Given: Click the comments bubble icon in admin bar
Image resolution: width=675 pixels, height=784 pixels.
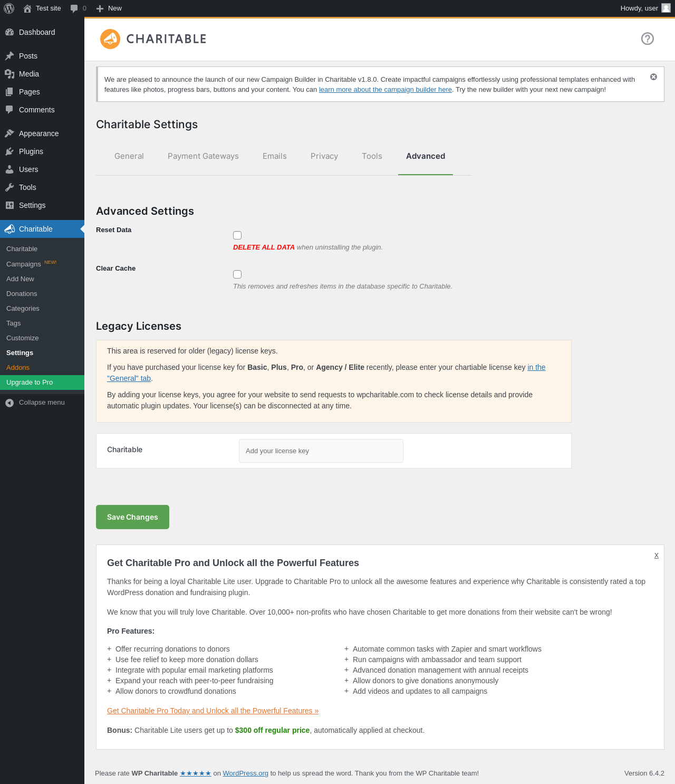Looking at the screenshot, I should 74,8.
